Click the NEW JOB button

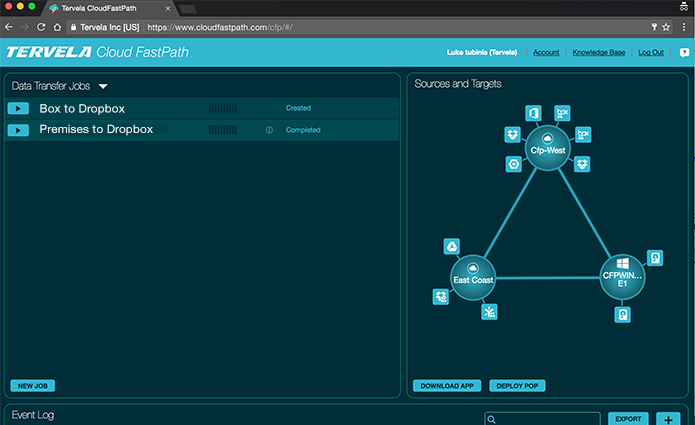coord(32,385)
